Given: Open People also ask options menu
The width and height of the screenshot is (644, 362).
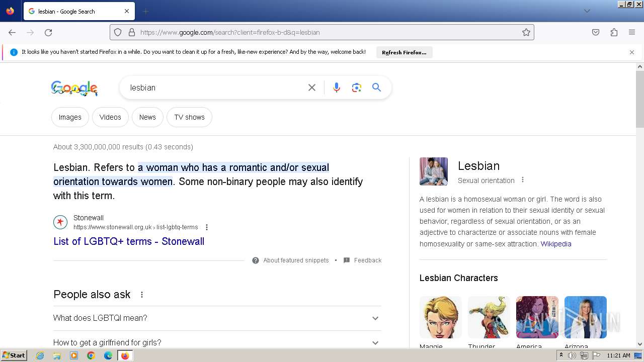Looking at the screenshot, I should point(142,295).
